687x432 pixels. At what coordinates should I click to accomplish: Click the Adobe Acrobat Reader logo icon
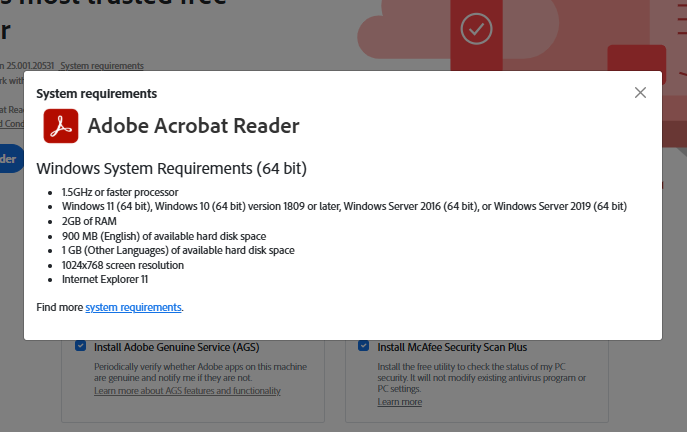[61, 126]
